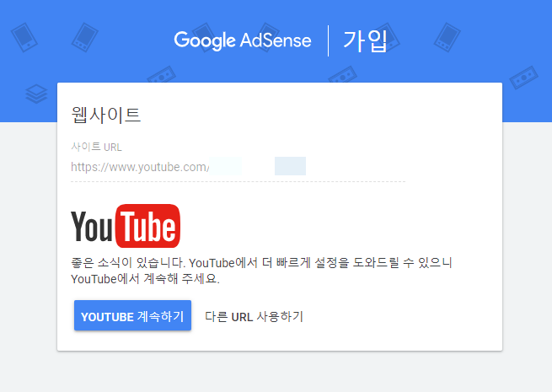The image size is (552, 392).
Task: Click the 사이트 URL label
Action: click(x=96, y=147)
